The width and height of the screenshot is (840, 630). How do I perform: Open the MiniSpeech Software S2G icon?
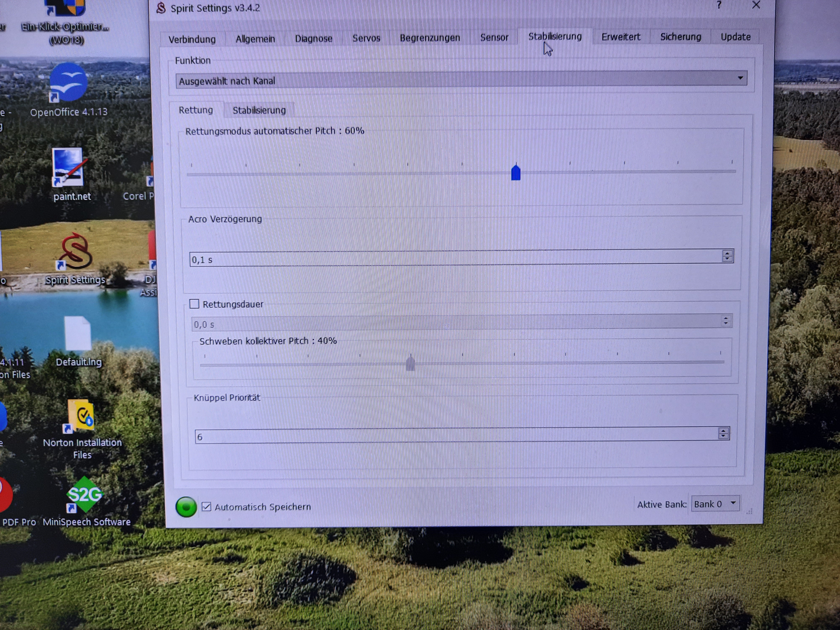coord(84,495)
